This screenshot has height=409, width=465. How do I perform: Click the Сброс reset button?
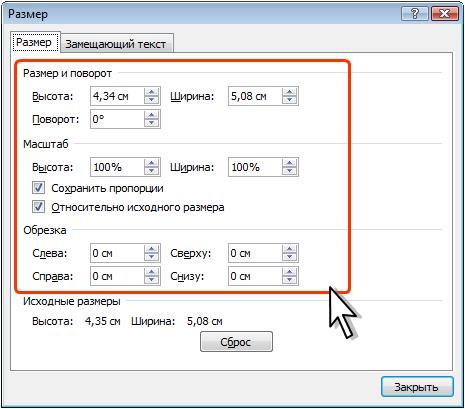(x=236, y=342)
